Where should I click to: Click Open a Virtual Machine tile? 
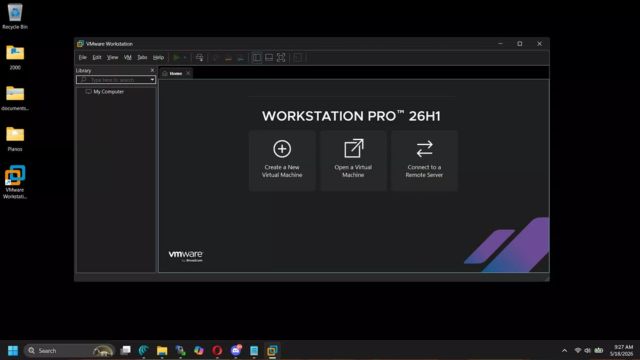coord(353,160)
